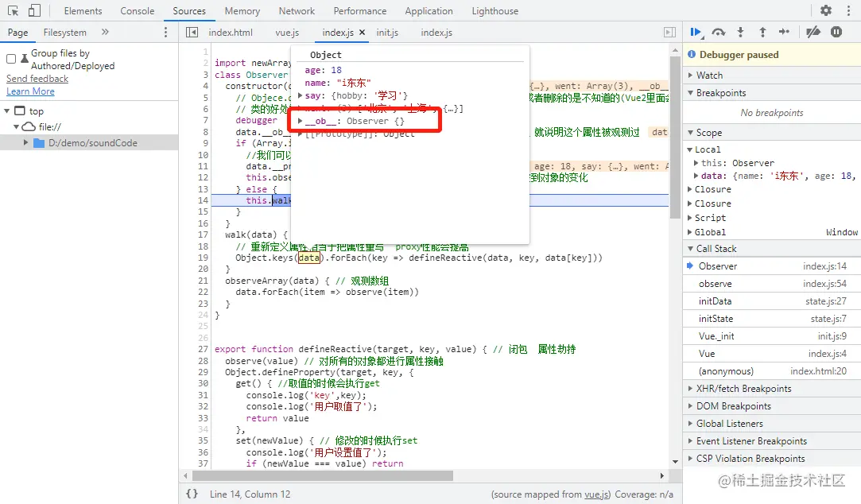
Task: Expand the D:/demo/soundCode folder
Action: point(25,143)
